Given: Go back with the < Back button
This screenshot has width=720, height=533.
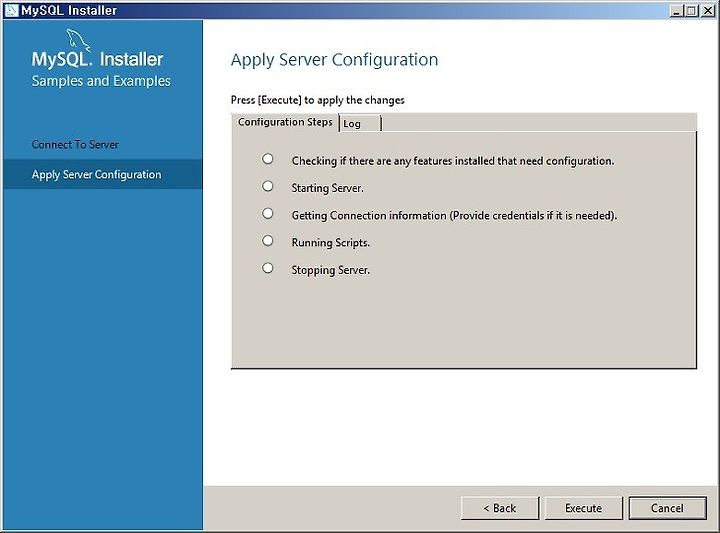Looking at the screenshot, I should [500, 508].
